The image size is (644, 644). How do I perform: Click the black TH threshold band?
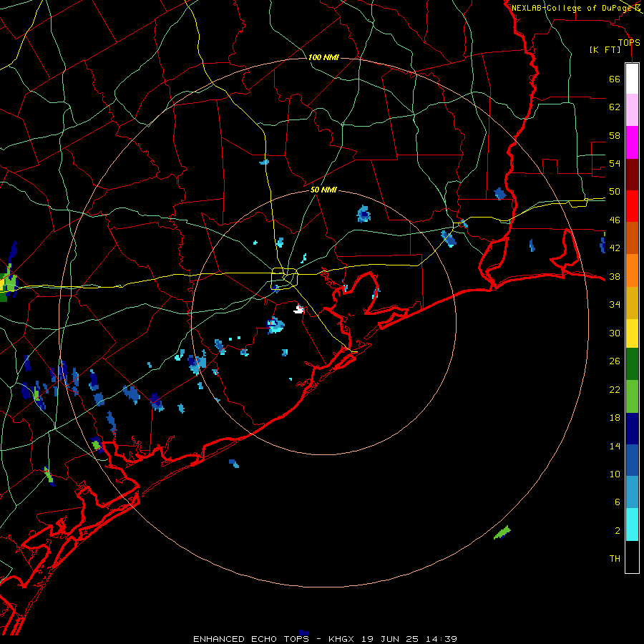(632, 557)
